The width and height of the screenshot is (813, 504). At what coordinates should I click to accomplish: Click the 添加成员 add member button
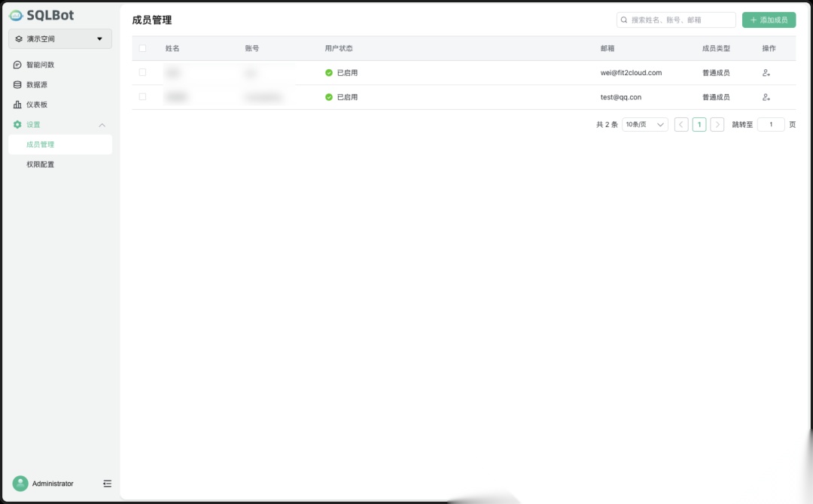click(768, 19)
